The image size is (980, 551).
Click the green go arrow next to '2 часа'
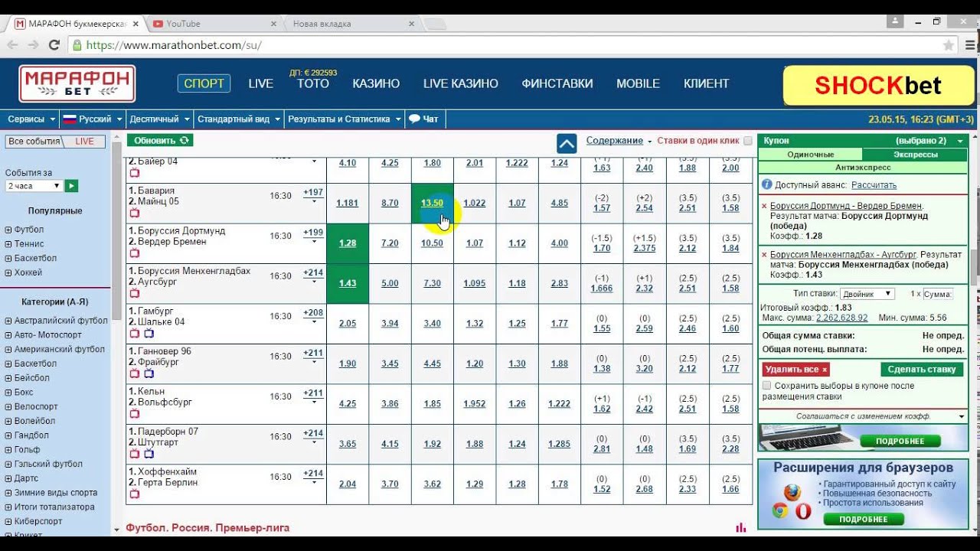click(x=71, y=186)
